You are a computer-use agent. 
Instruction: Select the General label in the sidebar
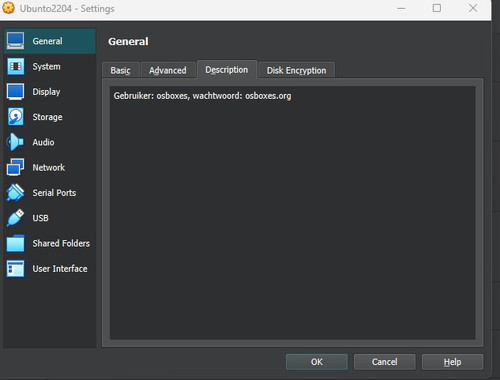(47, 41)
